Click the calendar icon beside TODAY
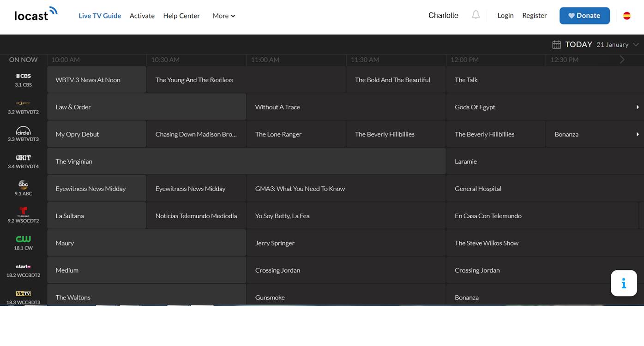 [x=556, y=45]
